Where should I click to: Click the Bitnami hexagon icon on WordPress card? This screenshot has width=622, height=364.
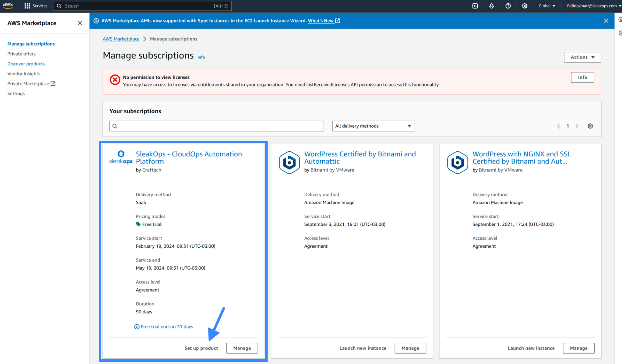tap(289, 162)
